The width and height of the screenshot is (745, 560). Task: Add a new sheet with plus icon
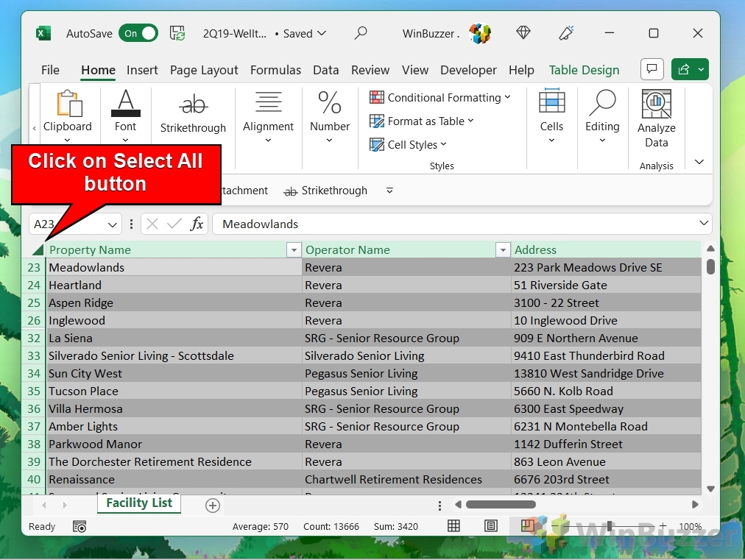pyautogui.click(x=213, y=505)
